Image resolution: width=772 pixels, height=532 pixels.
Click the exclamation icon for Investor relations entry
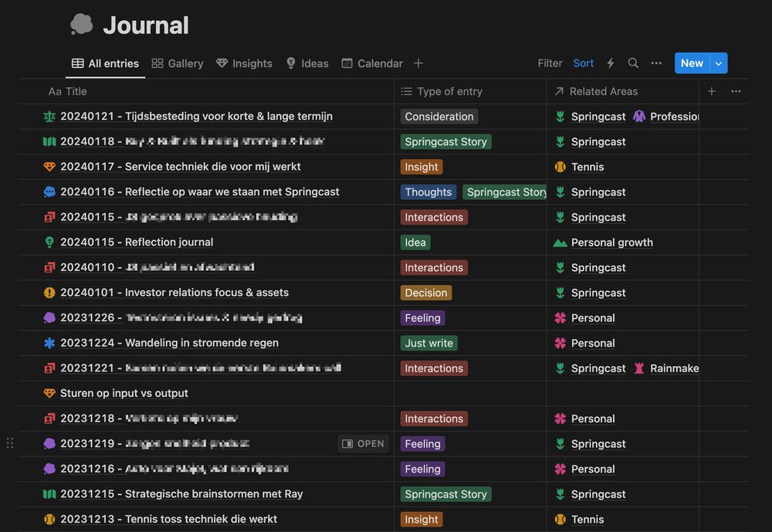coord(49,292)
